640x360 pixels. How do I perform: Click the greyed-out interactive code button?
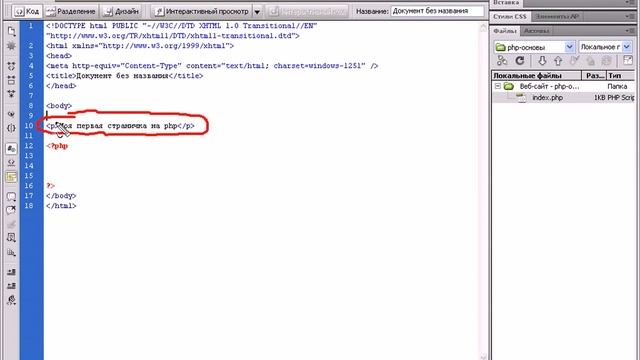click(308, 11)
